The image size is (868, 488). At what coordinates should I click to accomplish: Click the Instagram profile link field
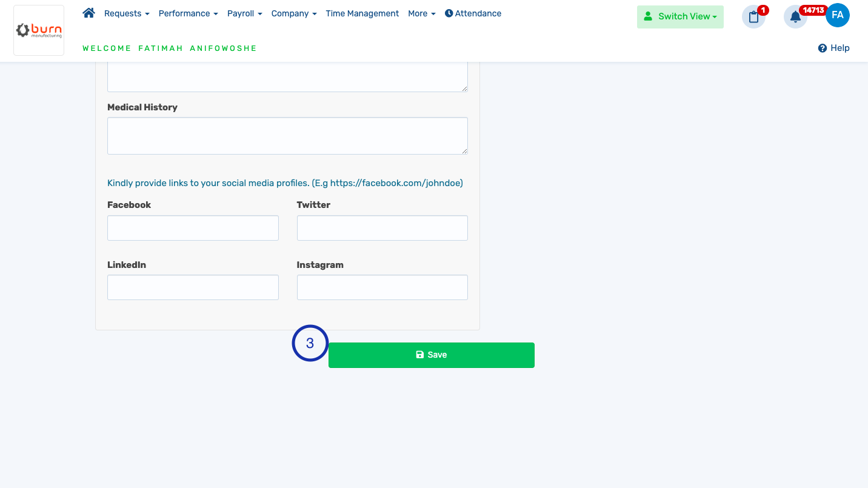click(382, 287)
